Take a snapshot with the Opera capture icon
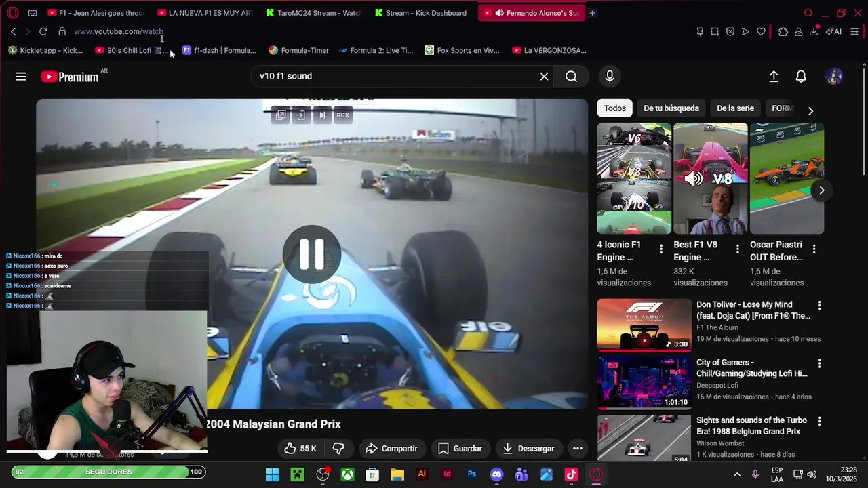868x488 pixels. click(715, 31)
